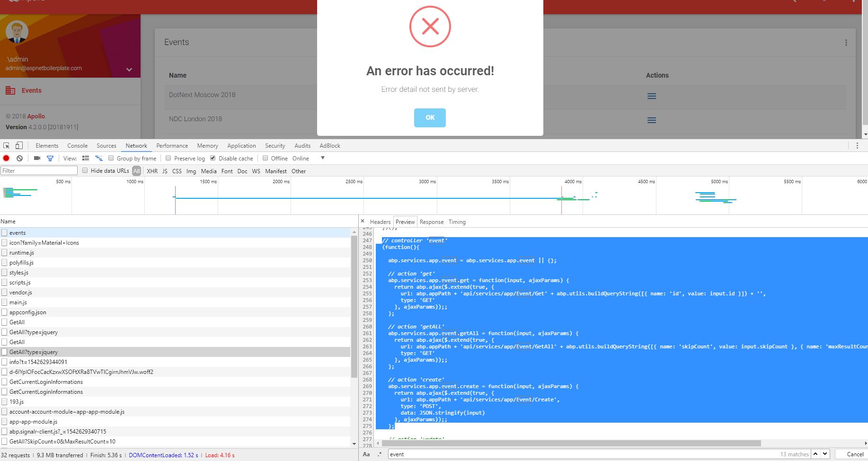This screenshot has height=461, width=868.
Task: Open the DevTools customize menu (three dots)
Action: click(x=858, y=145)
